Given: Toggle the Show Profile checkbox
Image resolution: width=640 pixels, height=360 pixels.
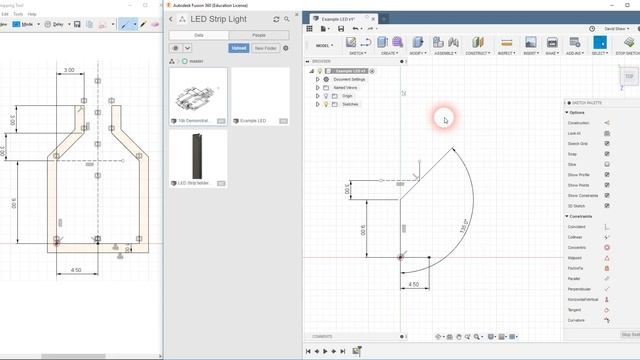Looking at the screenshot, I should click(607, 175).
